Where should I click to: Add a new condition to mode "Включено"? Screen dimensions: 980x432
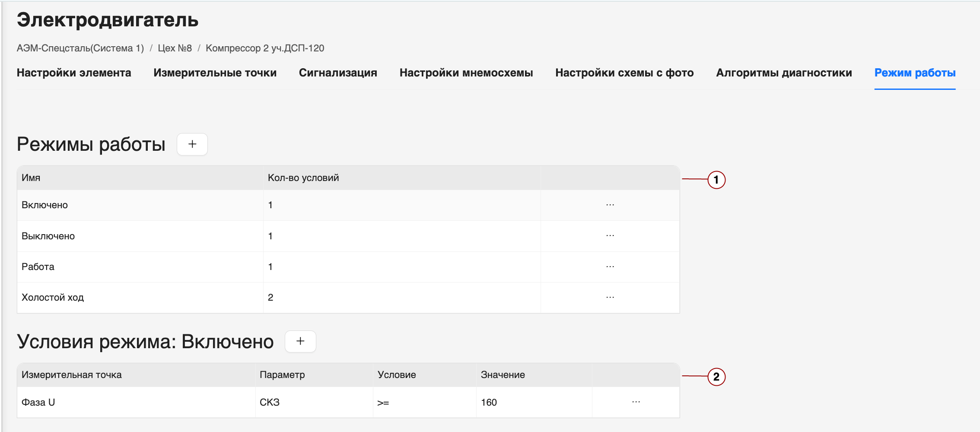coord(300,341)
